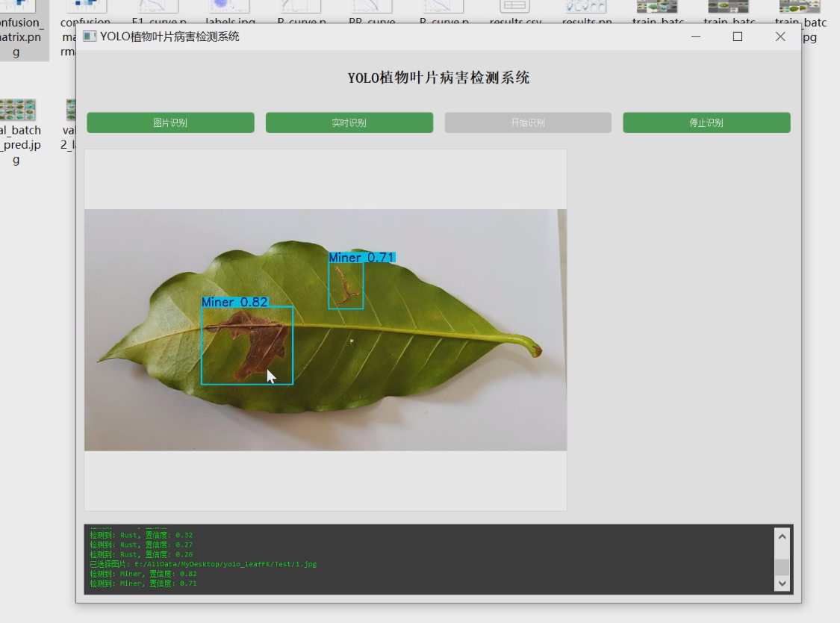Select val_batch pred.jpg file in background folder
Screen dimensions: 840x623
click(x=18, y=132)
